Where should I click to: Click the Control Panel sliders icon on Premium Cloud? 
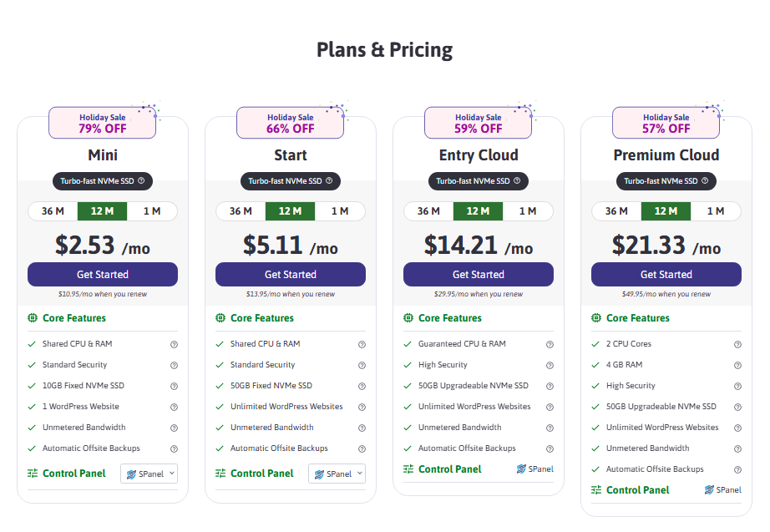click(x=598, y=489)
